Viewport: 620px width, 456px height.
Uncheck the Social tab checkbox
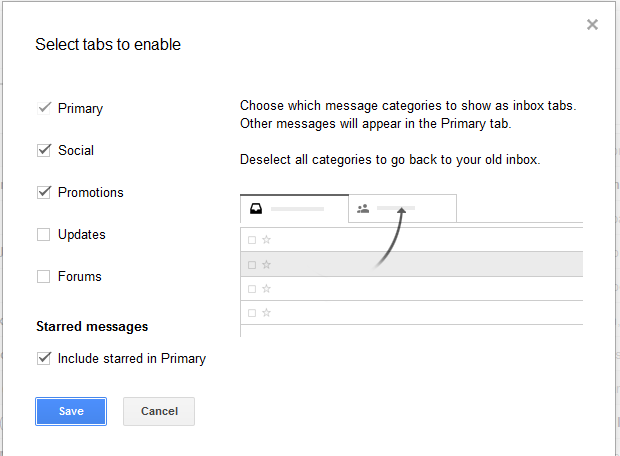(x=44, y=150)
